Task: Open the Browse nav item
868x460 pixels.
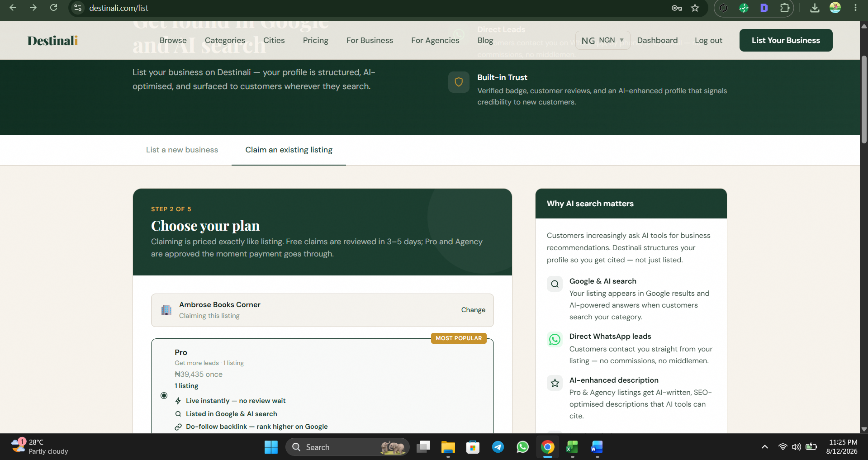Action: [173, 40]
